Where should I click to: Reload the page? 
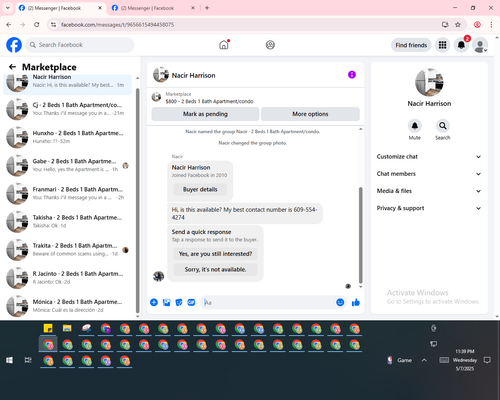[x=37, y=25]
